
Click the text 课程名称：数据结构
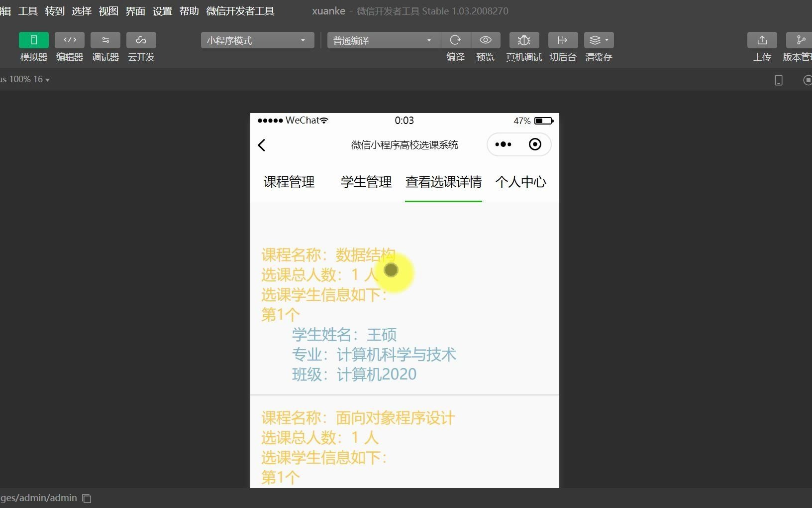click(x=328, y=255)
